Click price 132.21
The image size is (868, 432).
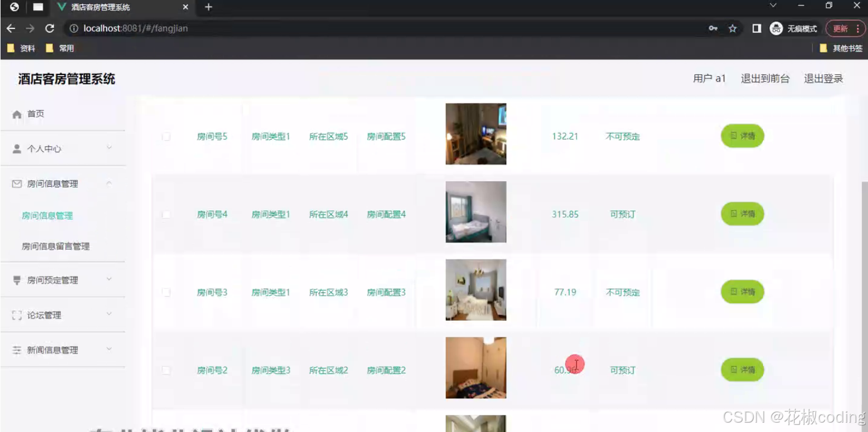(565, 136)
